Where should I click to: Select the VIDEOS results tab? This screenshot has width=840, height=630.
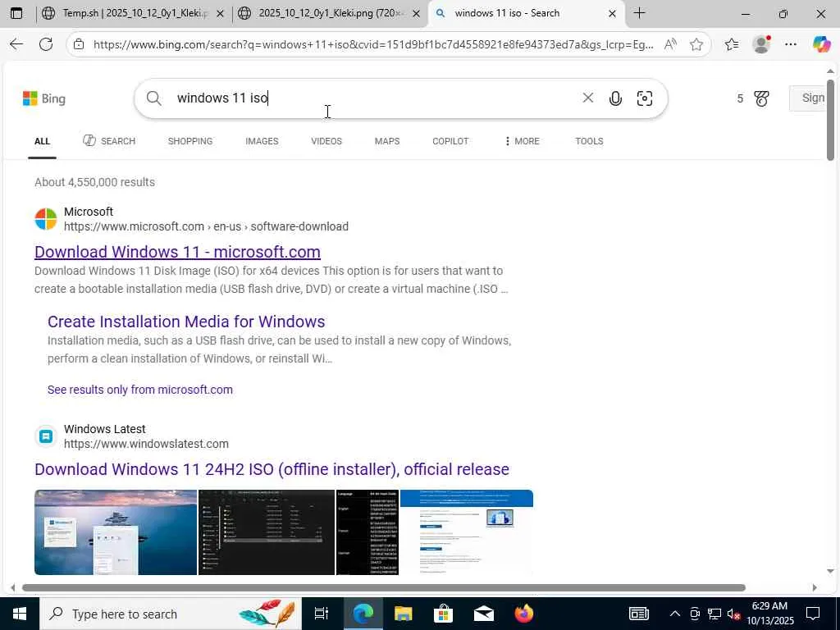coord(326,141)
